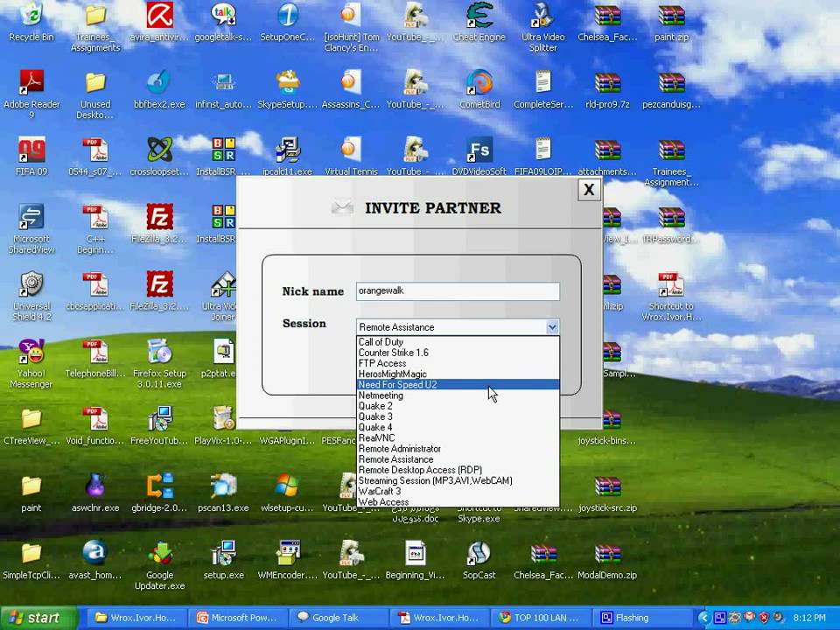Switch to Microsoft PowerPoint taskbar button

tap(238, 618)
